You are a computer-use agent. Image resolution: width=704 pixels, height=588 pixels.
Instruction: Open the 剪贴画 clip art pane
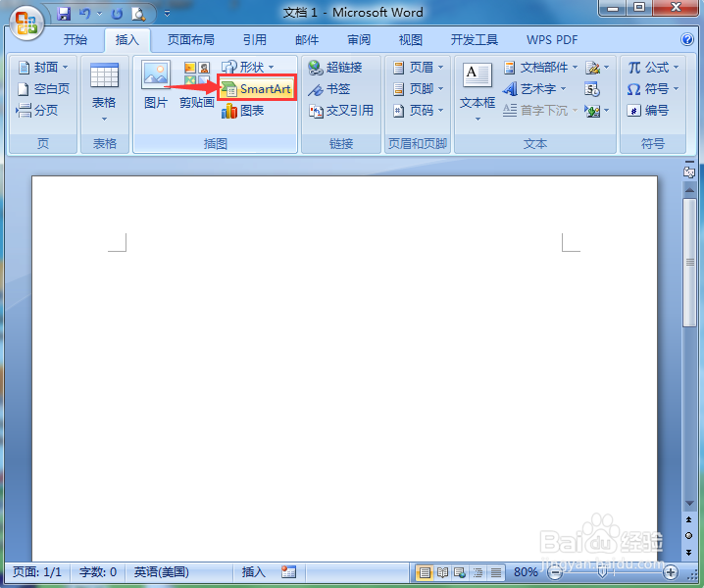coord(197,85)
